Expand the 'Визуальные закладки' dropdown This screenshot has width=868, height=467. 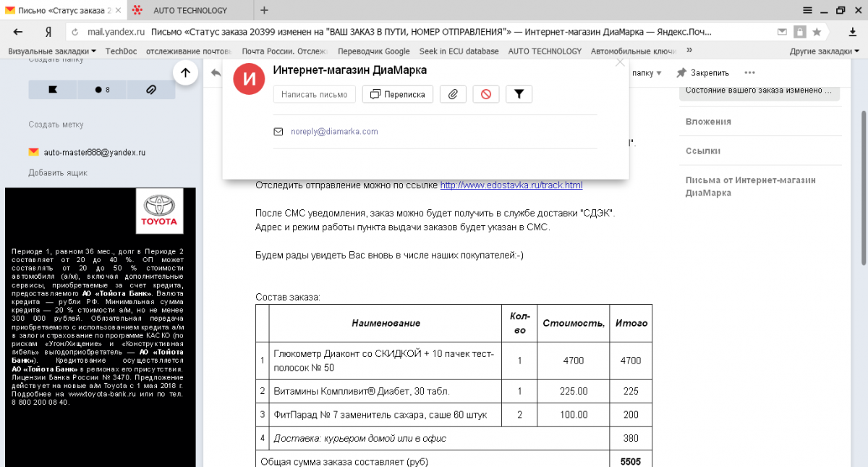52,51
